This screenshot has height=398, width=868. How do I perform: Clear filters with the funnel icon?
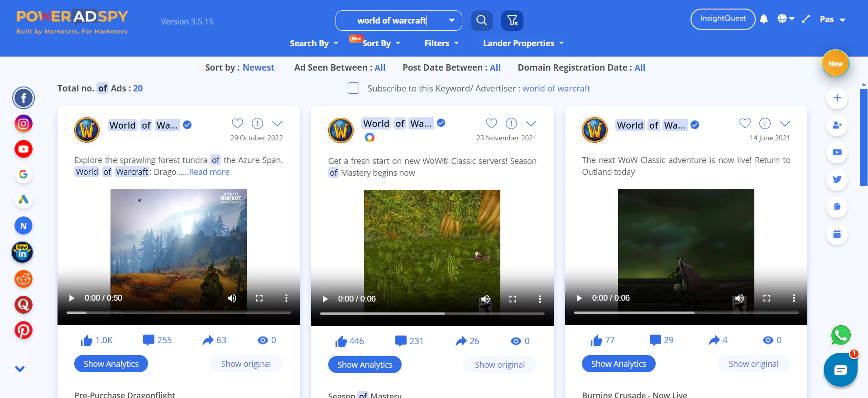coord(512,20)
